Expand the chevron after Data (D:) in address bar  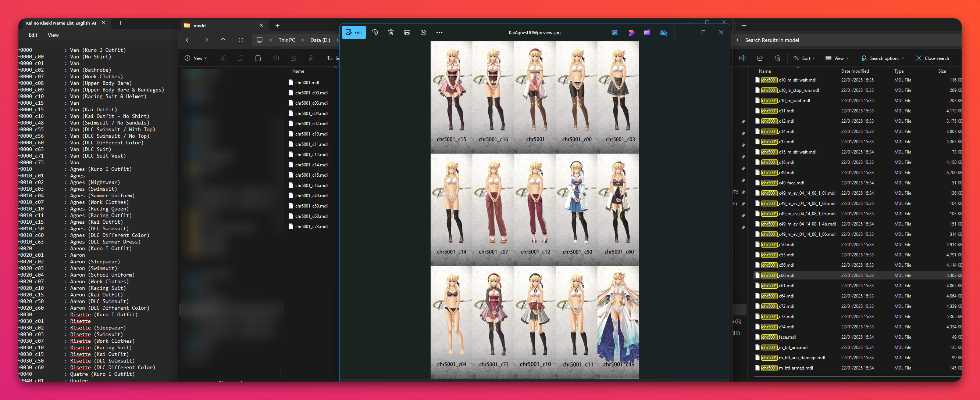[337, 40]
